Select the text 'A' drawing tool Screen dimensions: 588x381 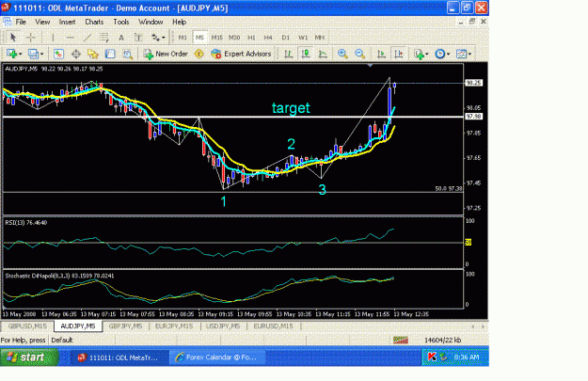coord(121,37)
